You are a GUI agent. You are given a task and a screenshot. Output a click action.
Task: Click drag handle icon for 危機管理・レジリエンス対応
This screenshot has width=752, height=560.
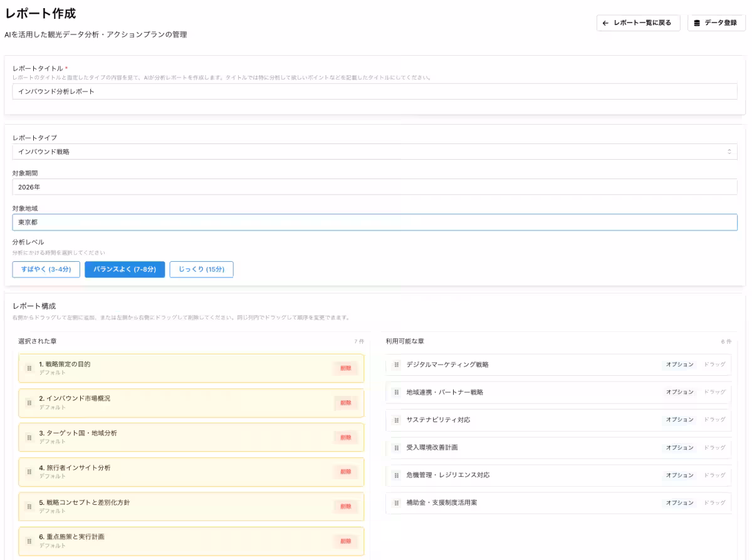(396, 475)
